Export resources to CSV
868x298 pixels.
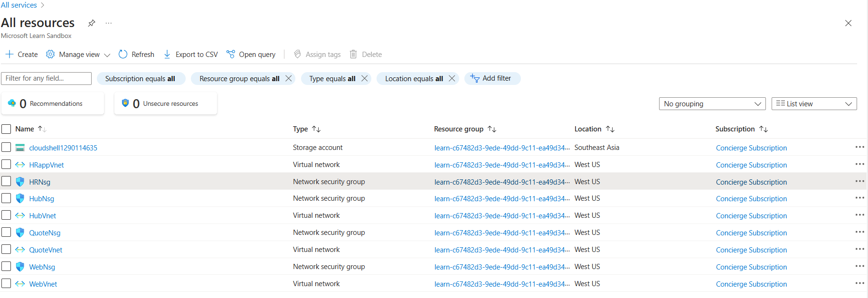(190, 55)
